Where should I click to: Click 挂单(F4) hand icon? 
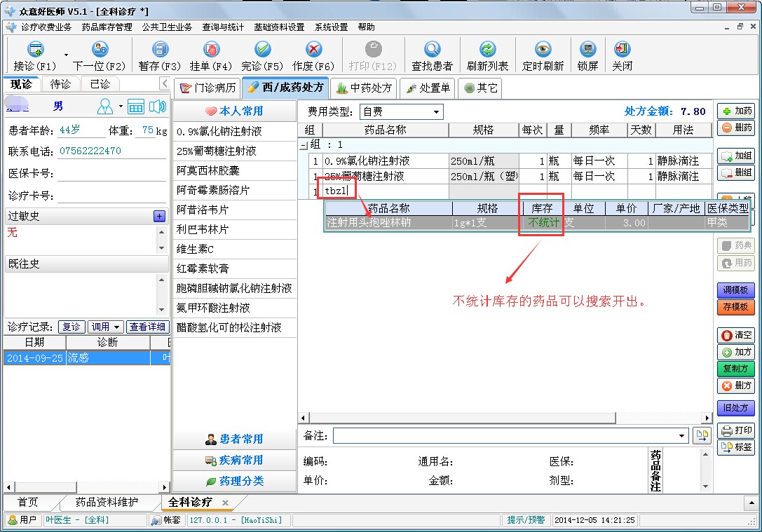pos(212,49)
